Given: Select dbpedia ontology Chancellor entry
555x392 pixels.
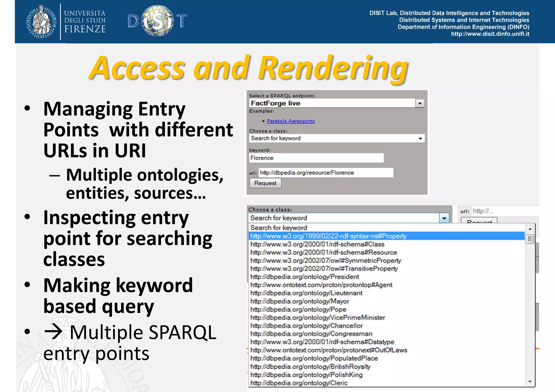Looking at the screenshot, I should click(387, 326).
